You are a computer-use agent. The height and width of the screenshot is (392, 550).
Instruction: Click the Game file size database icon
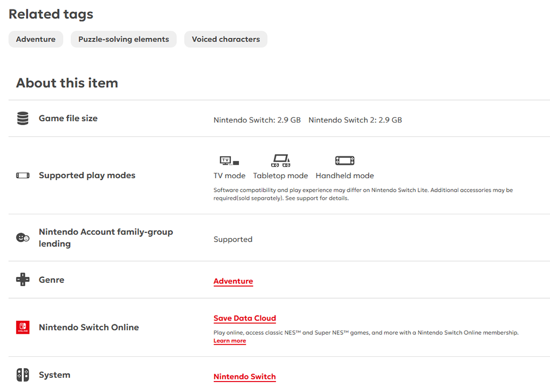tap(23, 118)
